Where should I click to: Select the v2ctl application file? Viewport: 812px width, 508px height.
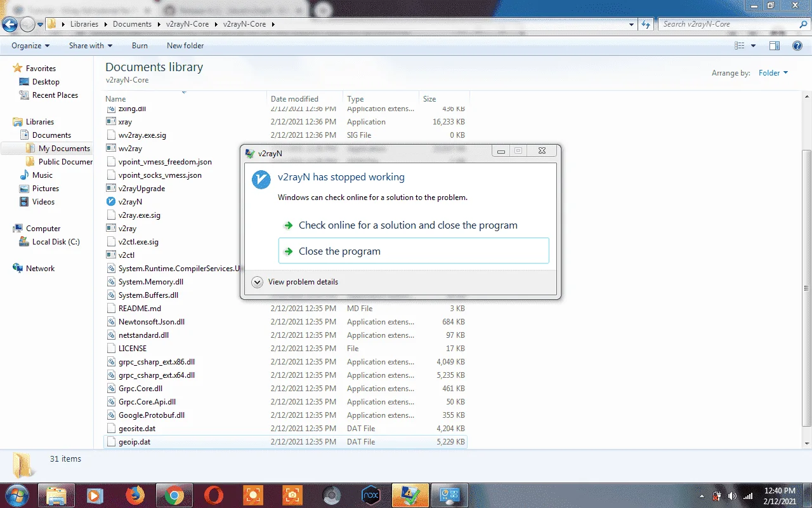[x=126, y=255]
